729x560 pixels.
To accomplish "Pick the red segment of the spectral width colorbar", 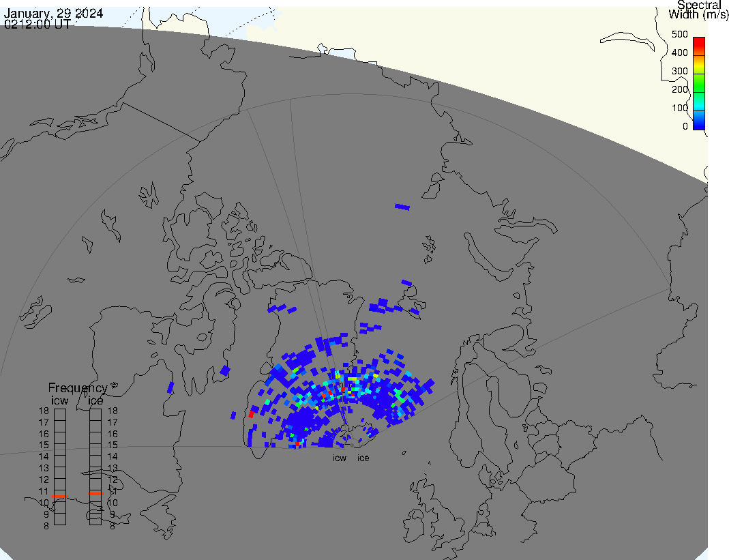I will tap(699, 46).
